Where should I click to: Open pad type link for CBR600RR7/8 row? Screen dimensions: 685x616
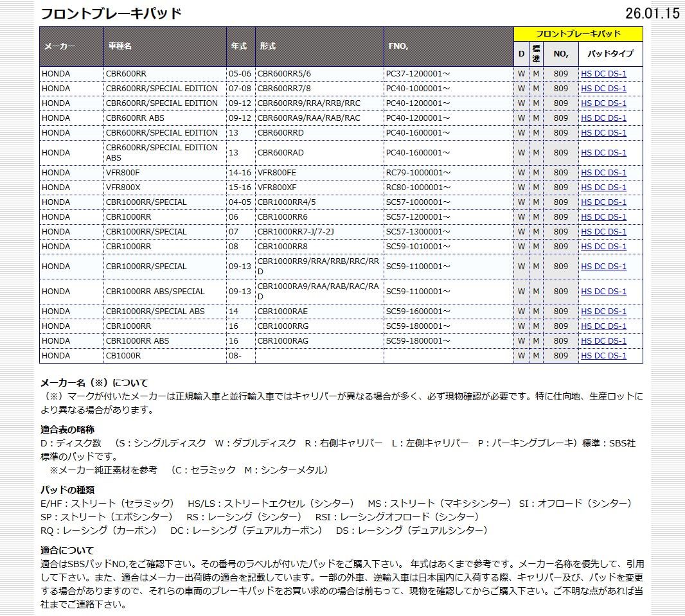tap(603, 89)
